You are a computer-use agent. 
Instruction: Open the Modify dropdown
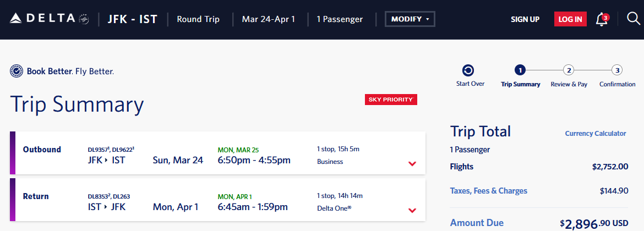click(x=410, y=19)
